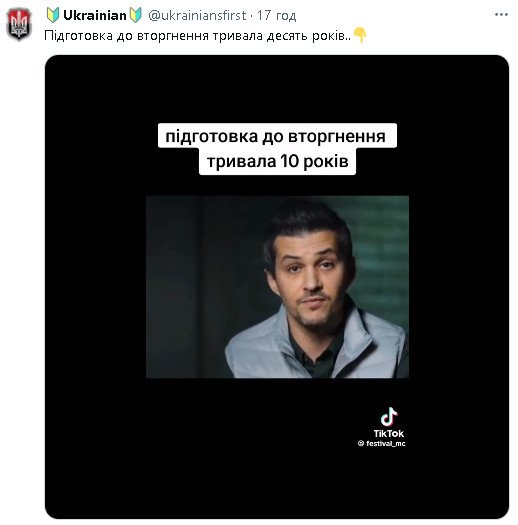Open the trident profile avatar
This screenshot has height=525, width=518.
(x=19, y=24)
